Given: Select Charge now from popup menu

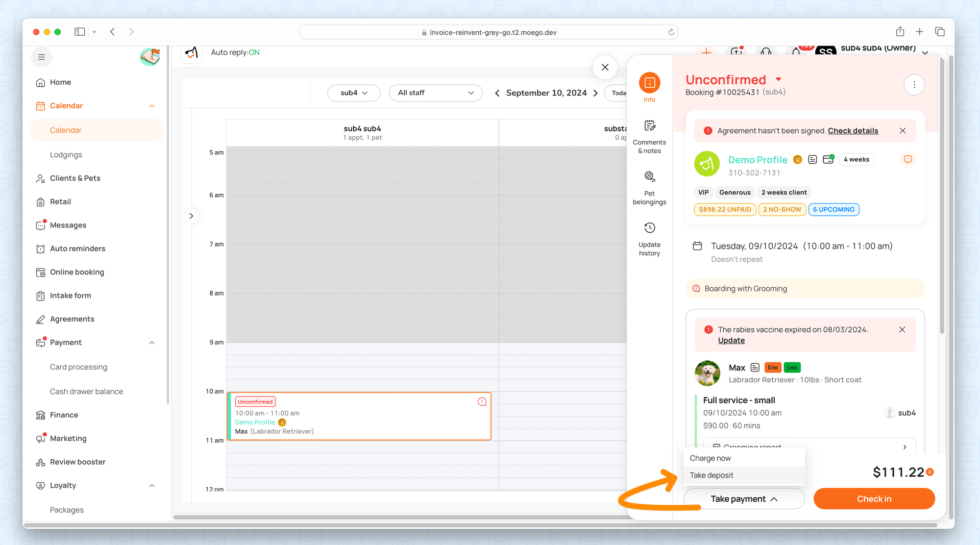Looking at the screenshot, I should point(710,458).
